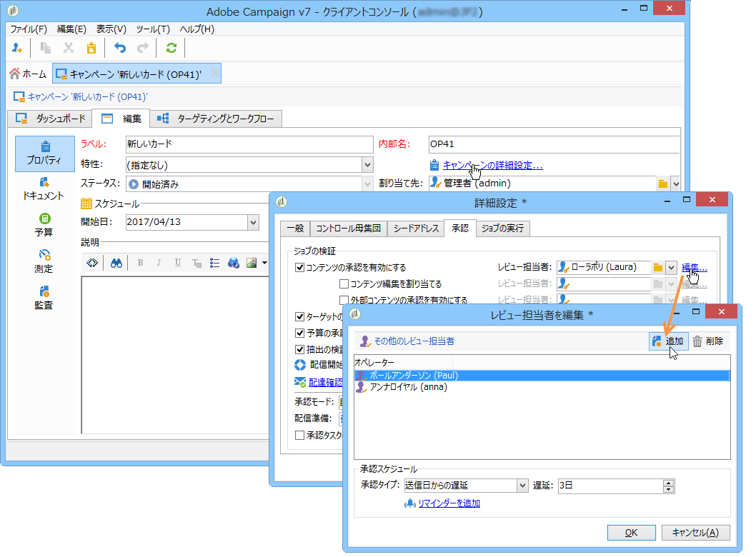Expand the 承認タイプ dropdown
The width and height of the screenshot is (756, 557).
click(x=522, y=486)
